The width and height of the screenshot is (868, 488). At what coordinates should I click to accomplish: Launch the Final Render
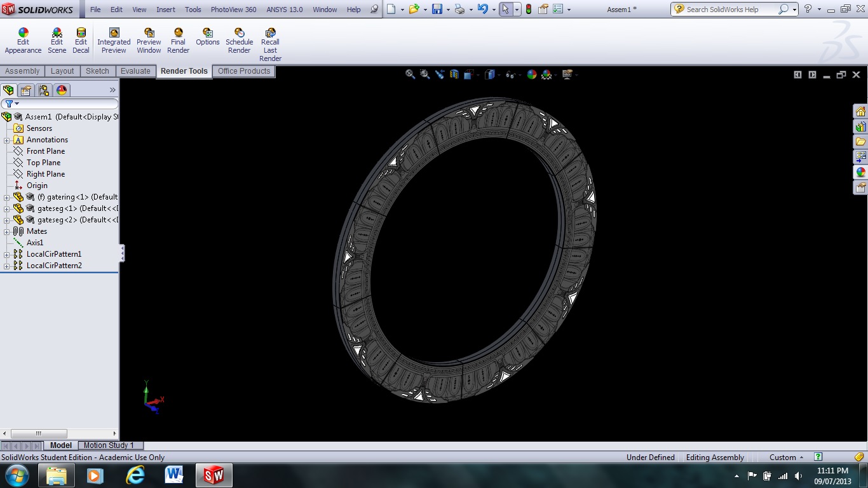click(178, 41)
